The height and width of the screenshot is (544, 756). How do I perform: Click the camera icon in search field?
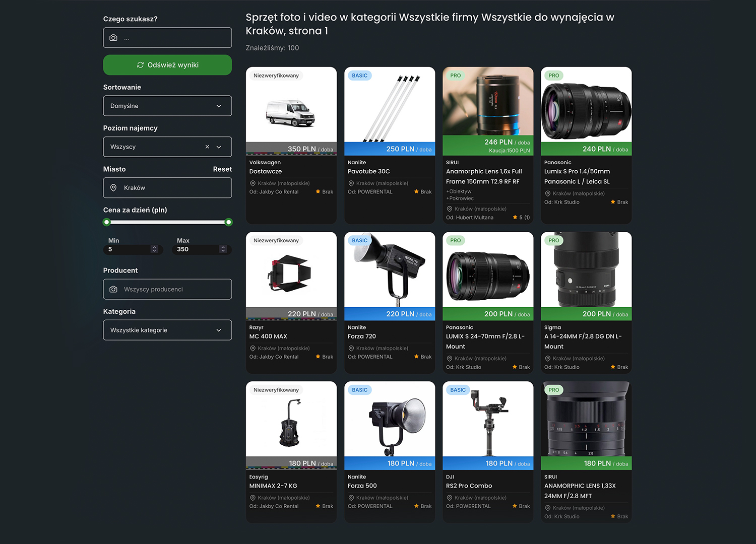click(113, 38)
